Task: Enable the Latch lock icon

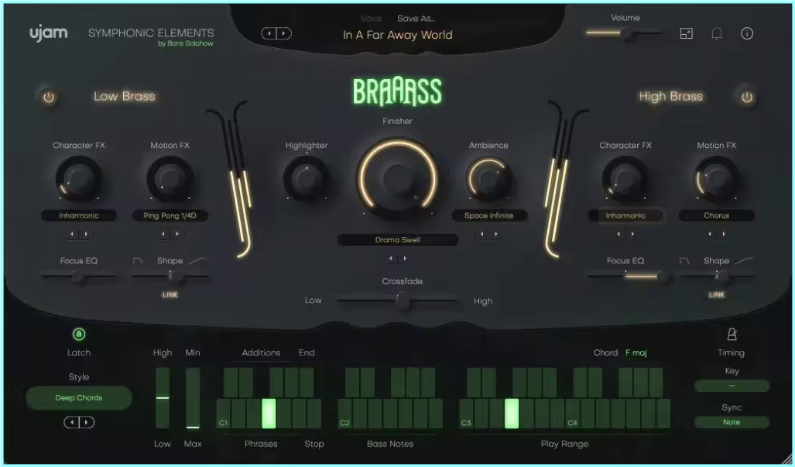Action: 79,334
